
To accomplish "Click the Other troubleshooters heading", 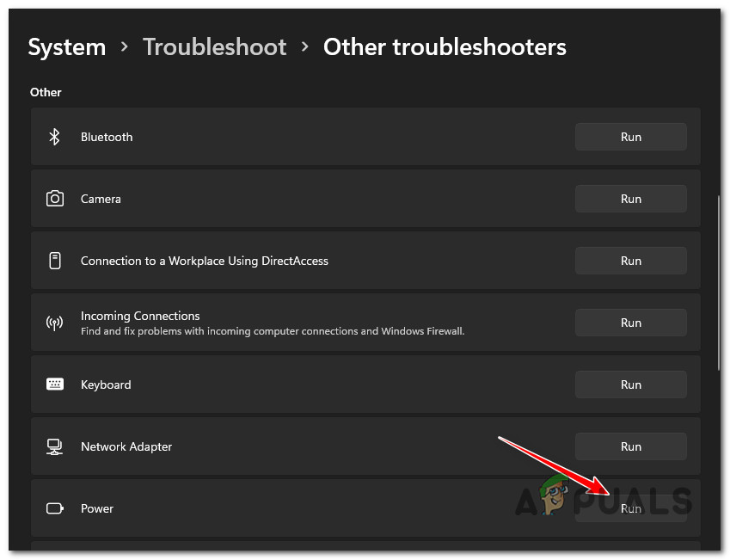I will pos(445,47).
